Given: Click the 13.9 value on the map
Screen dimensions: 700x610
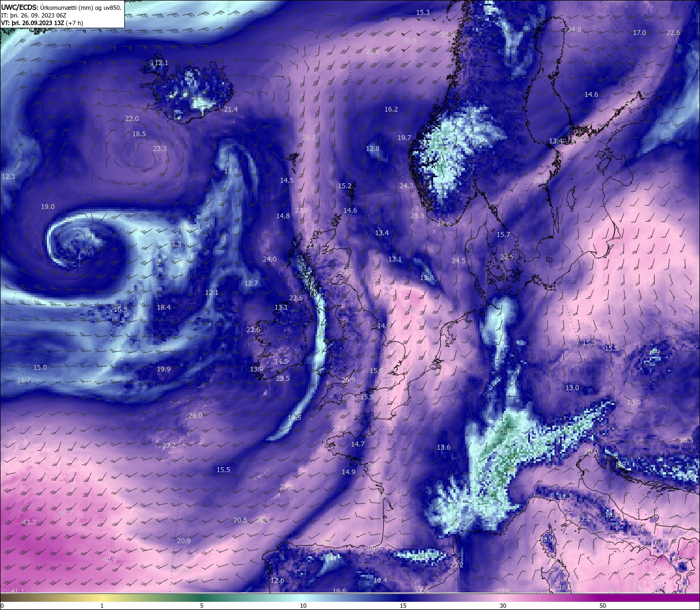Looking at the screenshot, I should (256, 369).
